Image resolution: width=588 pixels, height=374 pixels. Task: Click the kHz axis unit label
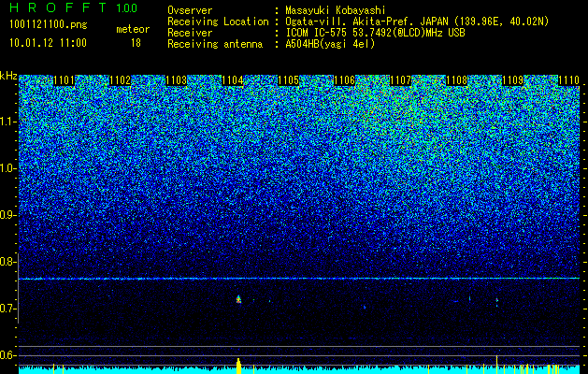click(8, 76)
